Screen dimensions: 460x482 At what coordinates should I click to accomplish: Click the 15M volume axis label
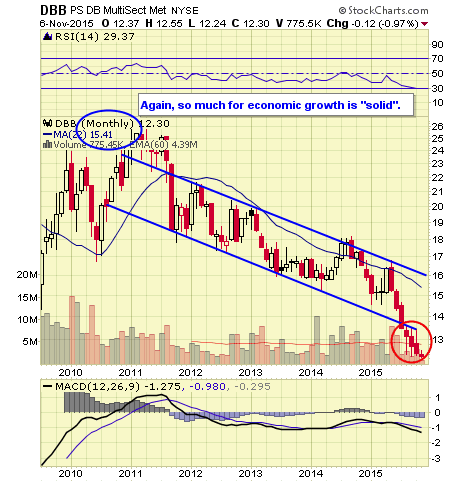[27, 297]
